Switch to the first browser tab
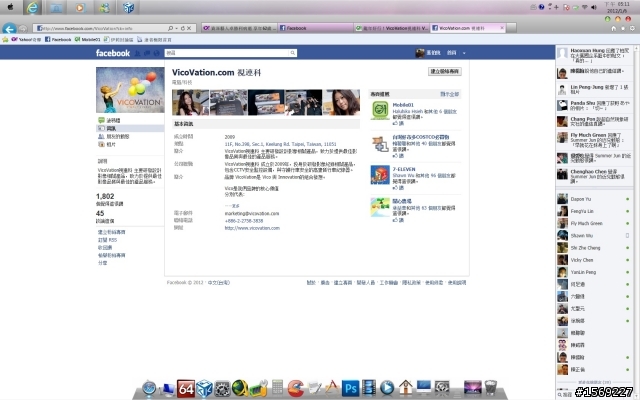The width and height of the screenshot is (640, 400). [x=240, y=28]
